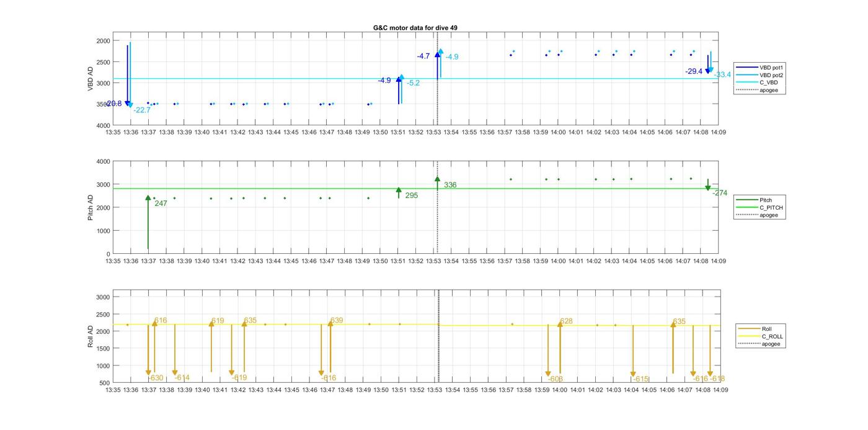Click the '-22.7' VBD data label

pyautogui.click(x=142, y=110)
